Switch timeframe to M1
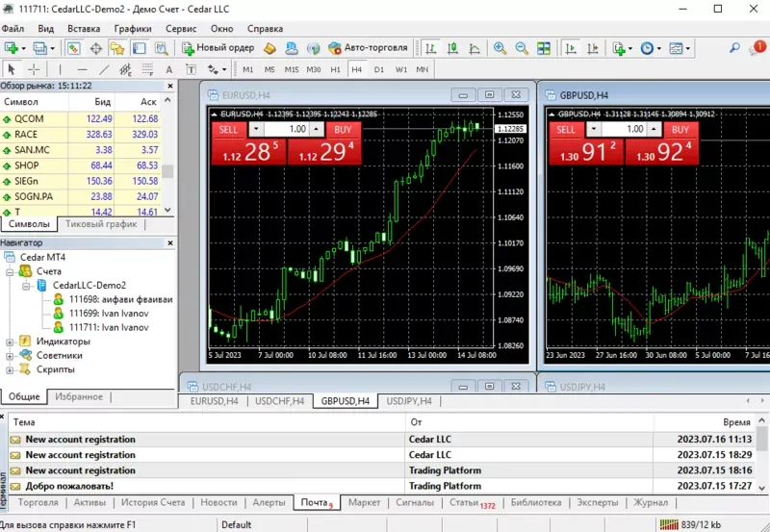The height and width of the screenshot is (532, 770). pyautogui.click(x=248, y=69)
